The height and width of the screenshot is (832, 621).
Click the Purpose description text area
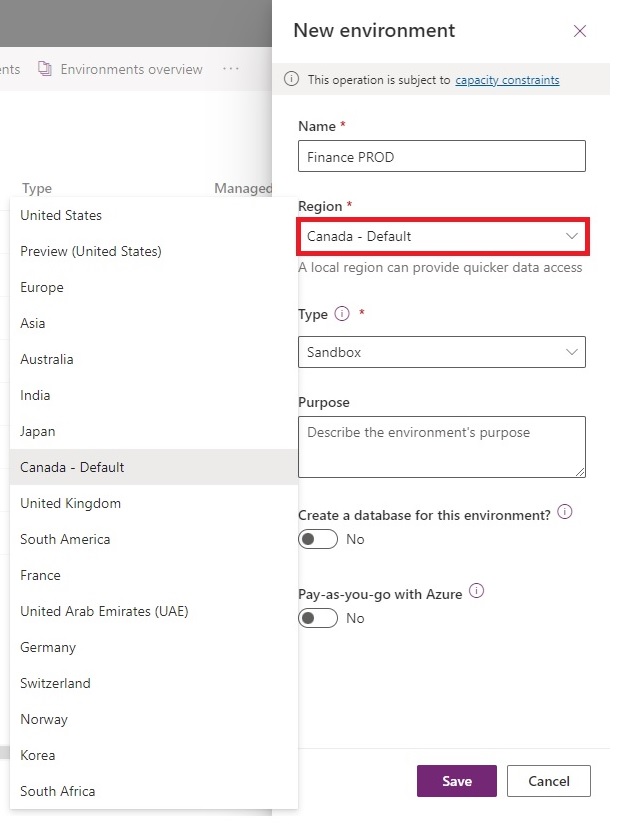(442, 446)
